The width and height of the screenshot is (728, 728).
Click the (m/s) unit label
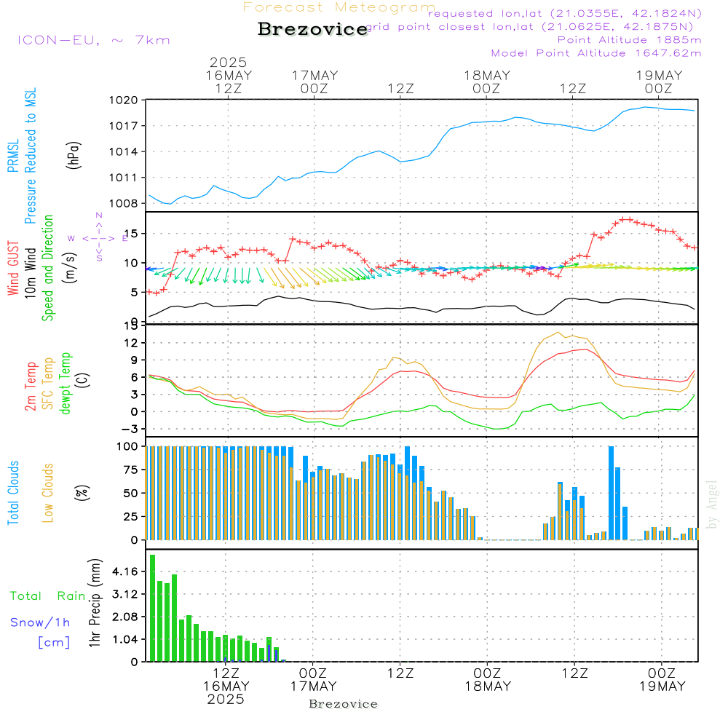coord(70,268)
